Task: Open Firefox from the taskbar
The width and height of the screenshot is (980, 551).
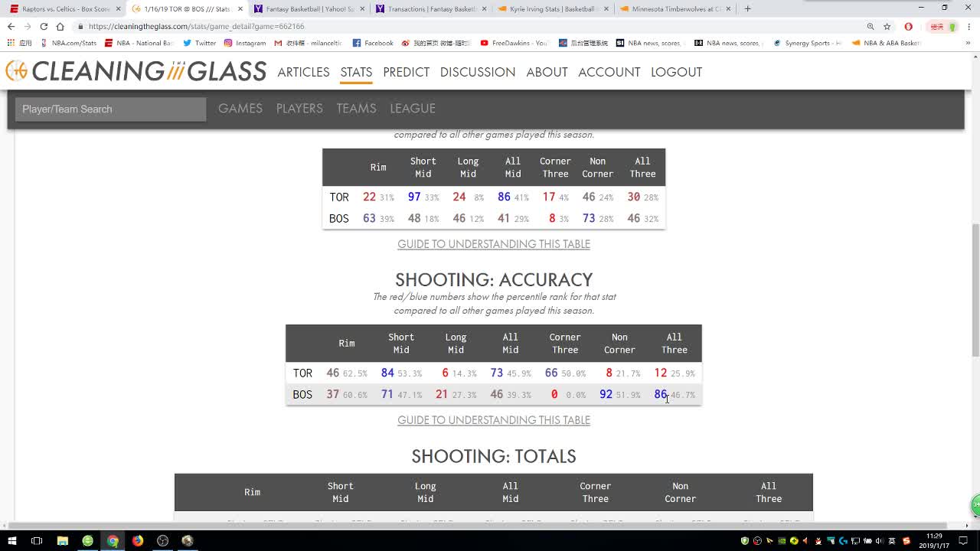Action: [138, 540]
